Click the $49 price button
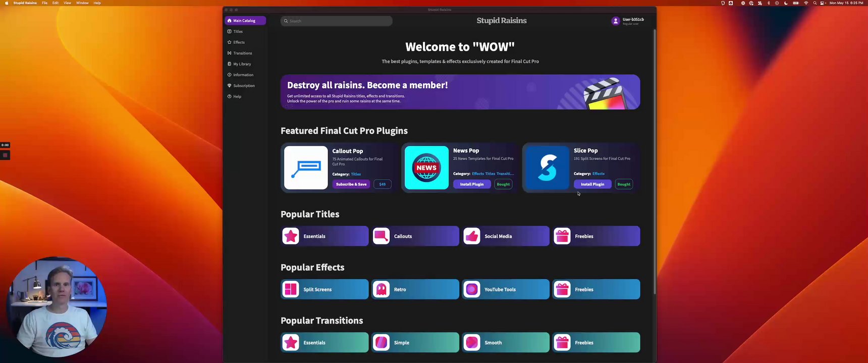 [x=383, y=185]
